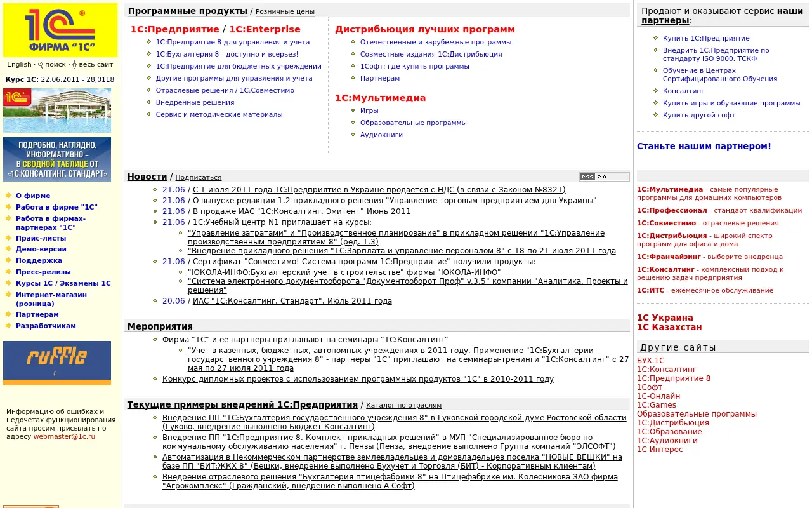812x508 pixels.
Task: Open 'Разработчикам' in the left menu
Action: [x=46, y=326]
